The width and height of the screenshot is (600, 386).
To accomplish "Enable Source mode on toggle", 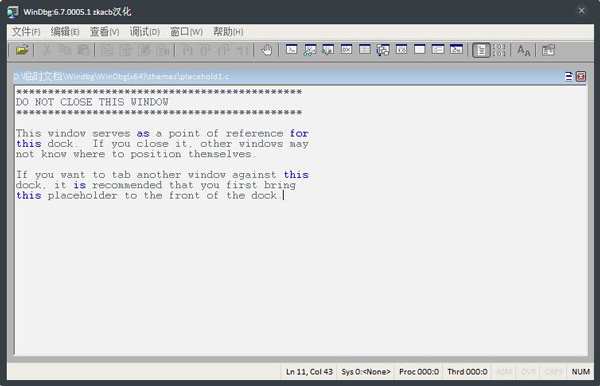I will [481, 50].
